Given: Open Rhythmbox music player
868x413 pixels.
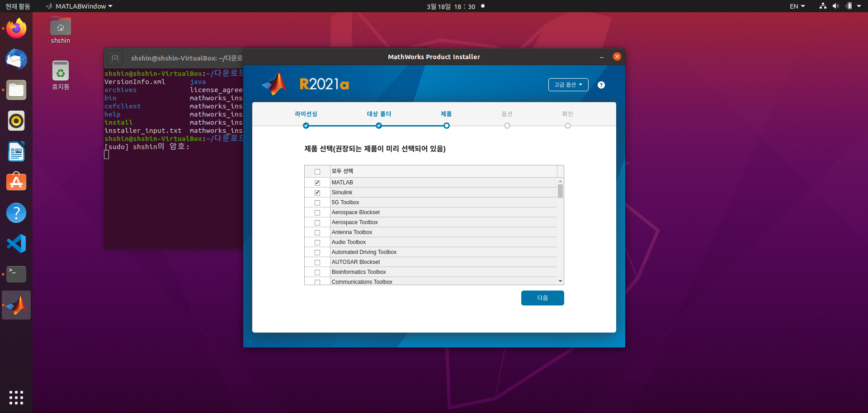Looking at the screenshot, I should [16, 121].
